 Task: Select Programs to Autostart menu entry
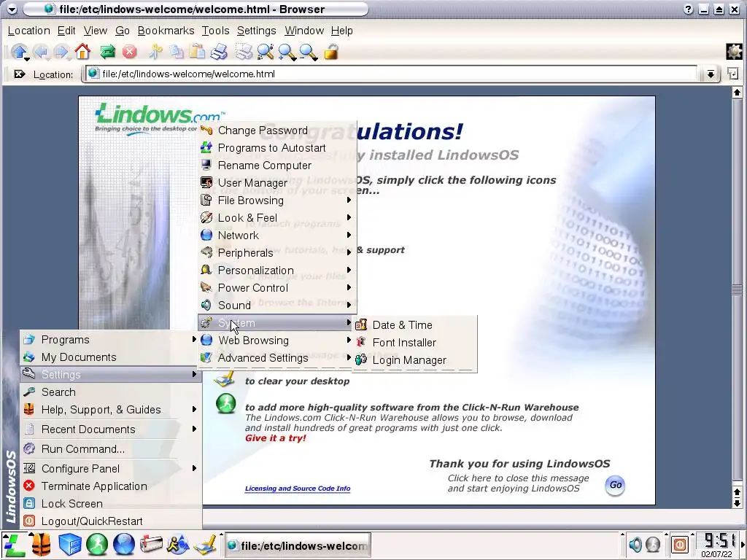pos(276,148)
